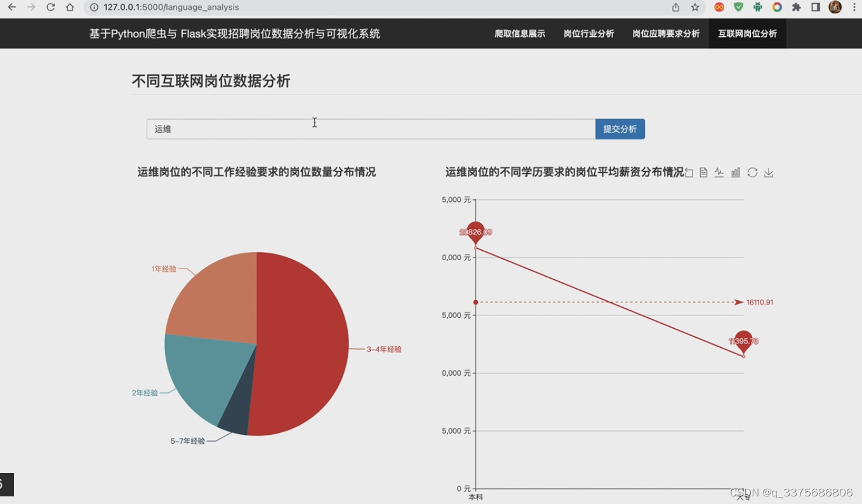This screenshot has height=504, width=862.
Task: Switch chart to line type icon
Action: 719,173
